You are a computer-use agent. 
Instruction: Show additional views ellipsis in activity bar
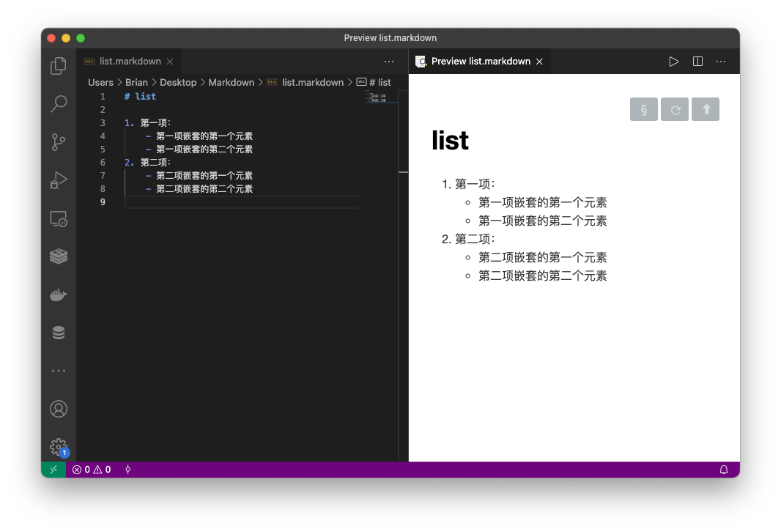59,371
